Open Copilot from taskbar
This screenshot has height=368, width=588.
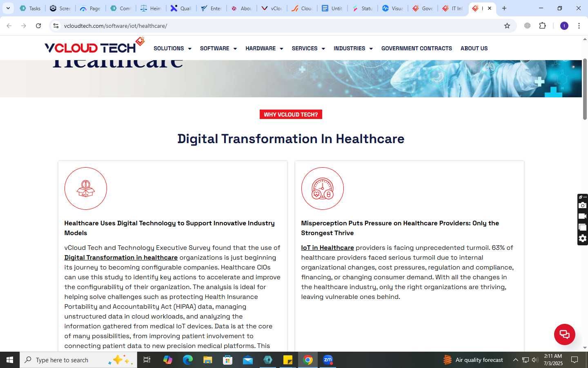click(168, 360)
